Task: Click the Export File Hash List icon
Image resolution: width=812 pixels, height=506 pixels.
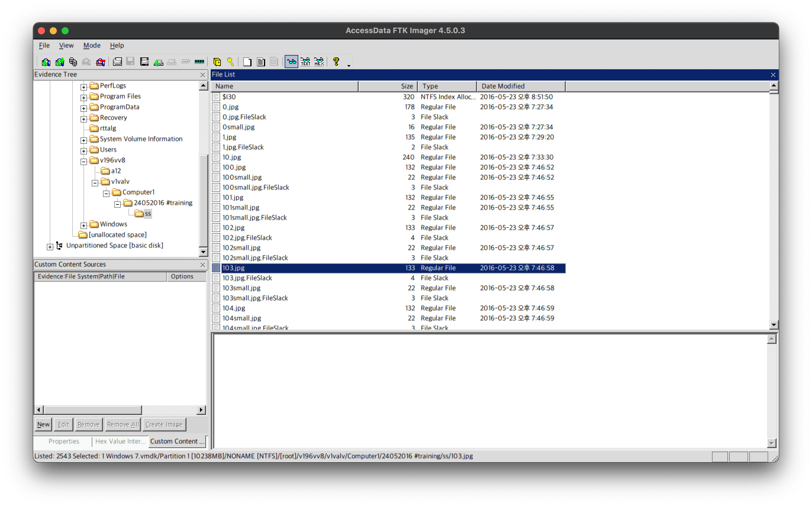Action: tap(261, 62)
